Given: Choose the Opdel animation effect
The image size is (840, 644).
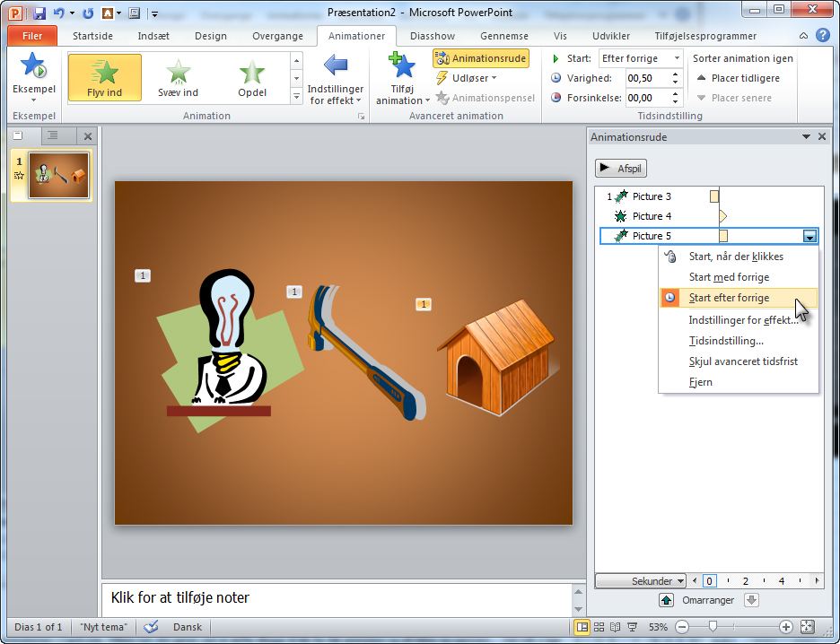Looking at the screenshot, I should pyautogui.click(x=251, y=77).
